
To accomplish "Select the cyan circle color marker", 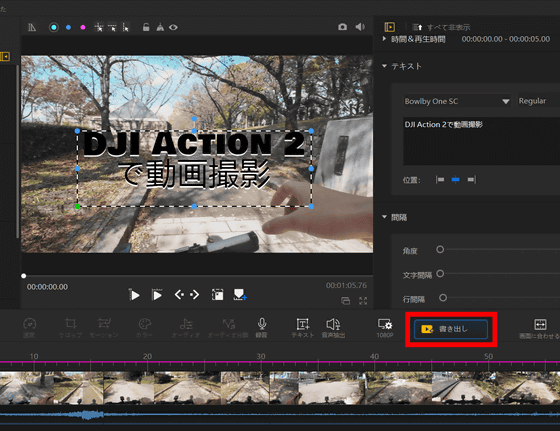I will [54, 27].
